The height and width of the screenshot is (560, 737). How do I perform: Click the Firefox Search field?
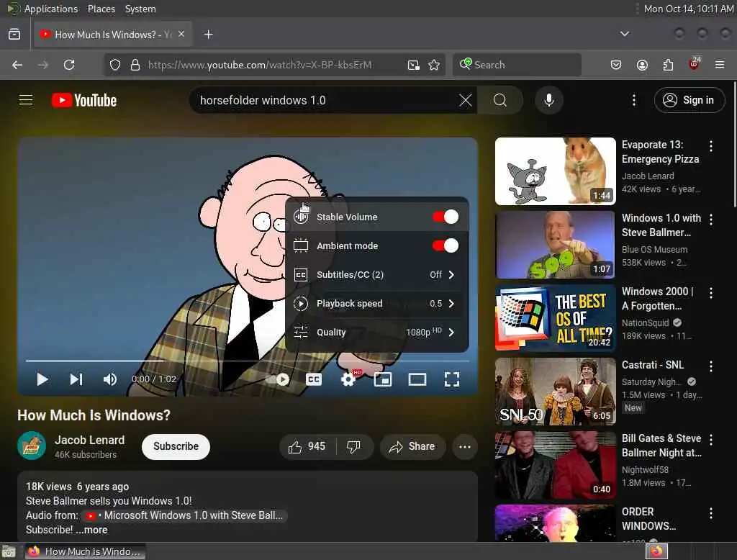[x=517, y=65]
